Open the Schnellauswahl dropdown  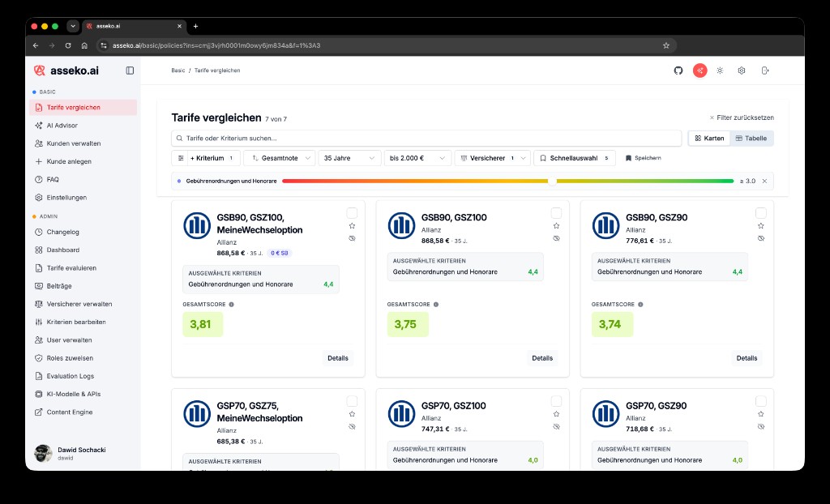[x=575, y=158]
